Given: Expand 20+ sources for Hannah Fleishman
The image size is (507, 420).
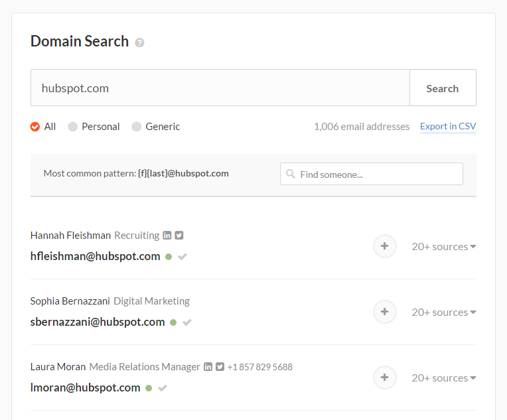Looking at the screenshot, I should (443, 247).
